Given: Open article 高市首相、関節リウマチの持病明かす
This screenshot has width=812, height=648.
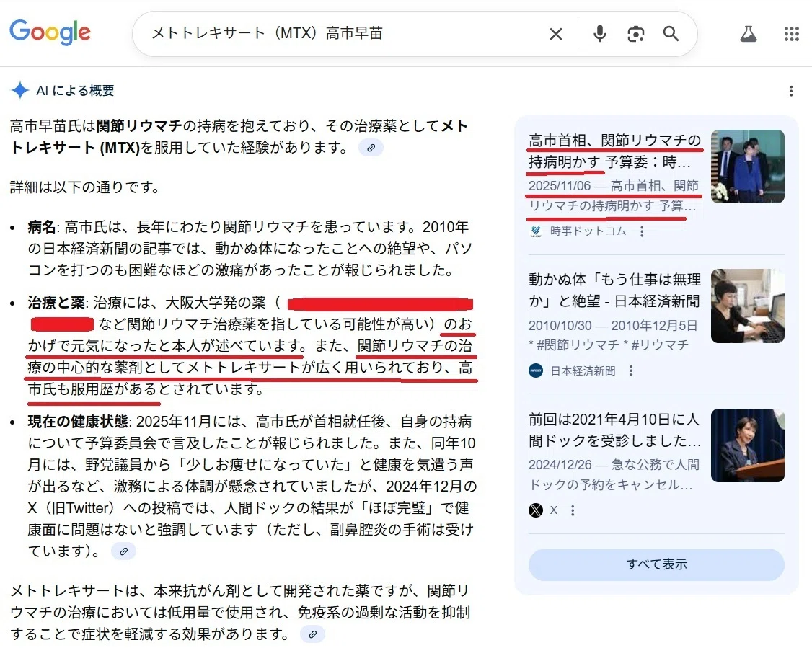Looking at the screenshot, I should tap(614, 151).
